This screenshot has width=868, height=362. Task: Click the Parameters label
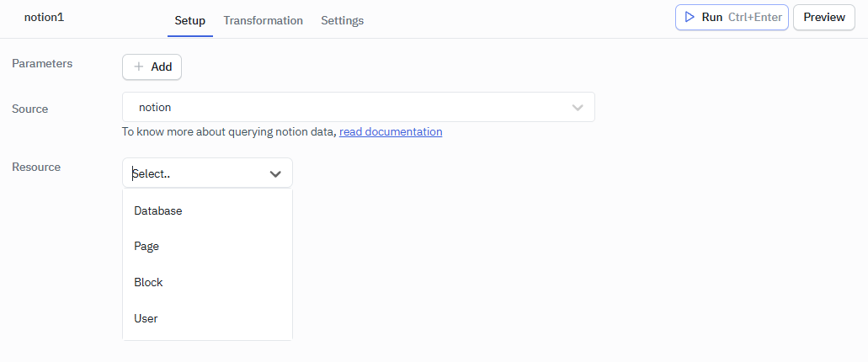[42, 63]
